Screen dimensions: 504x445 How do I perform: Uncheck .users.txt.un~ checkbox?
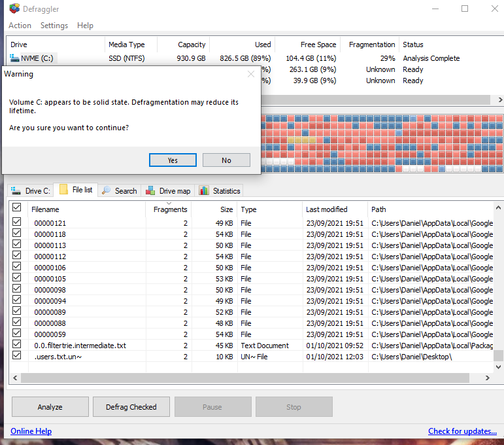pyautogui.click(x=17, y=355)
